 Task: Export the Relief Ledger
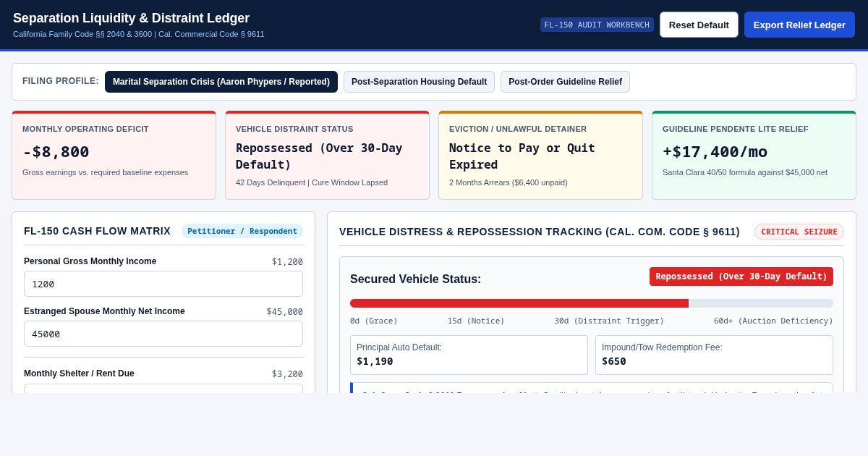click(x=799, y=25)
